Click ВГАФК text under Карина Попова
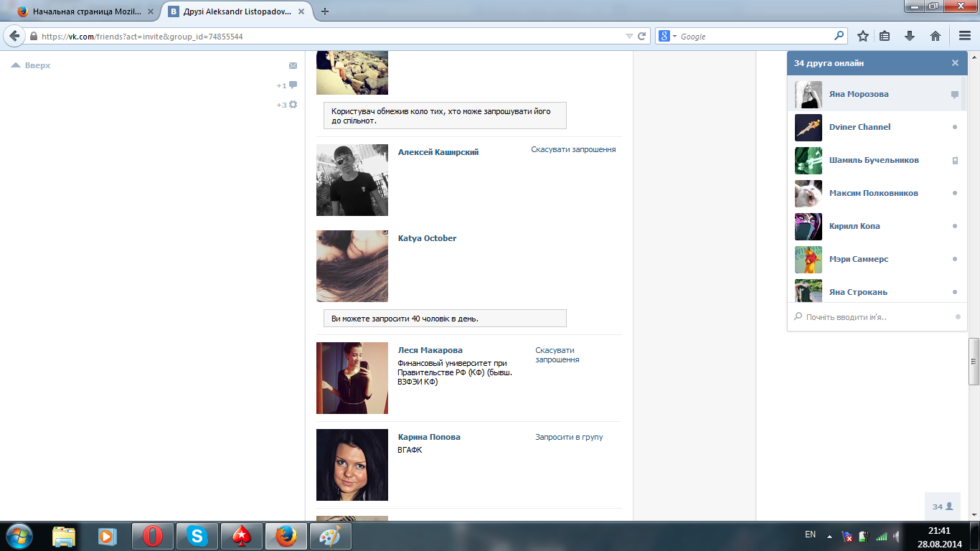This screenshot has height=551, width=980. [410, 450]
